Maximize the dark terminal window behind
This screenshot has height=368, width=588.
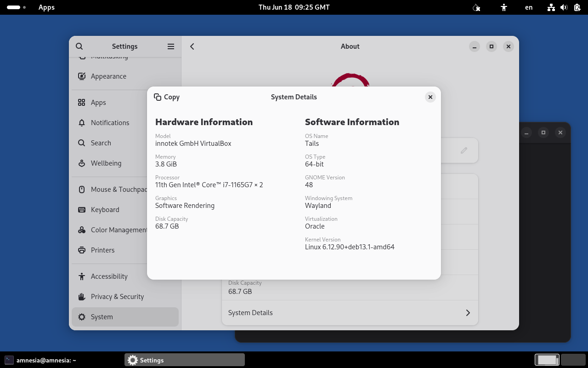(x=543, y=132)
